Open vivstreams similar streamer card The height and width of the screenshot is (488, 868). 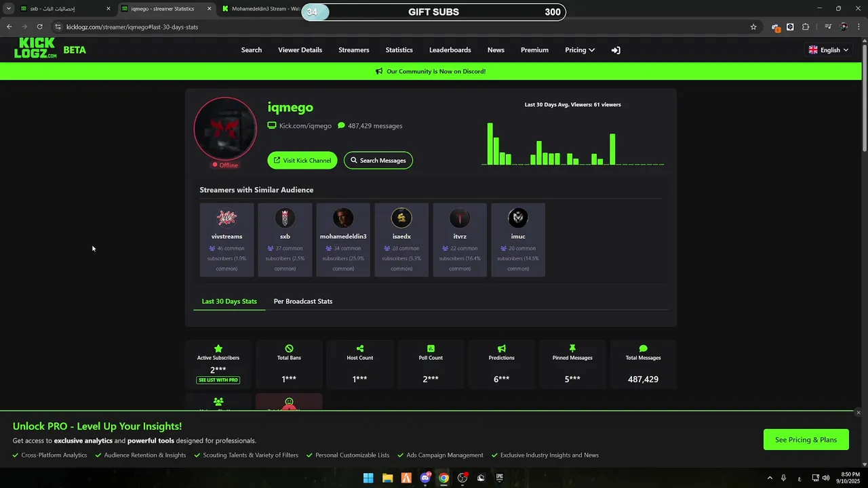[x=226, y=240]
